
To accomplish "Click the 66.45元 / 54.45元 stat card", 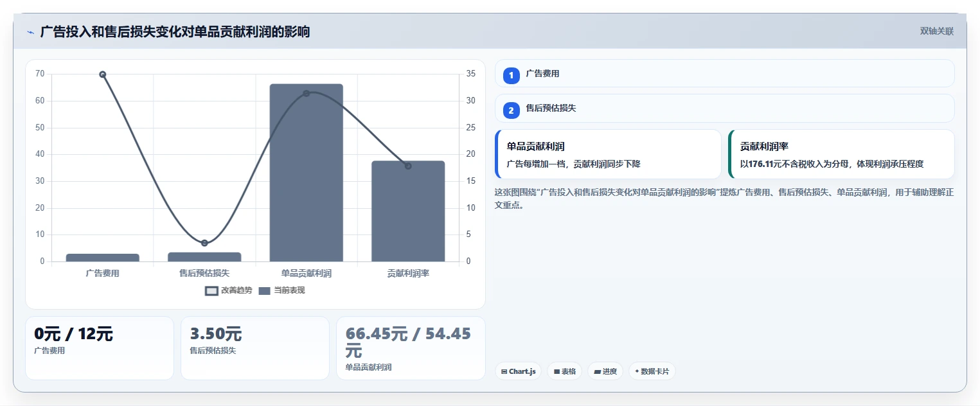I will (411, 348).
